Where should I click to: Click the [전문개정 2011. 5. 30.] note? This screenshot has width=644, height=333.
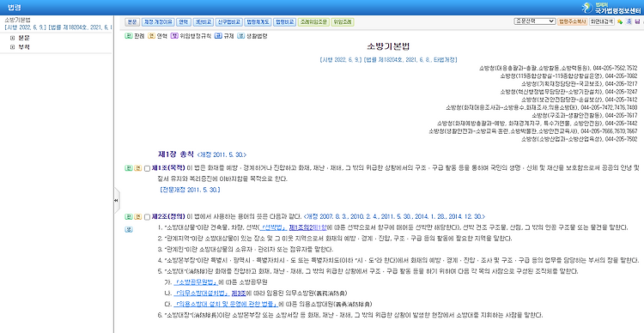click(190, 191)
